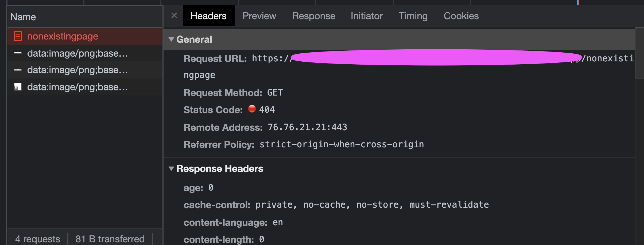Click the 81 B transferred text
Screen dimensions: 644x245
(110, 238)
